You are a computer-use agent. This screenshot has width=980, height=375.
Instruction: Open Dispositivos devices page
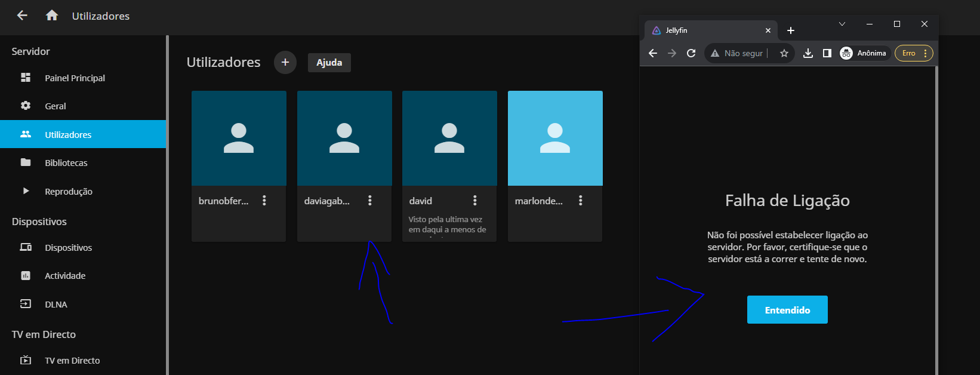pyautogui.click(x=68, y=248)
